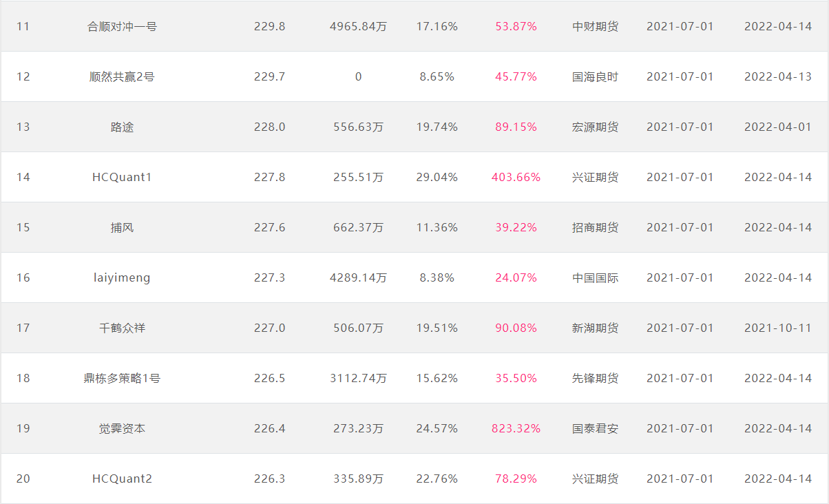The image size is (829, 504).
Task: Select the 中财期货 broker cell
Action: click(595, 26)
